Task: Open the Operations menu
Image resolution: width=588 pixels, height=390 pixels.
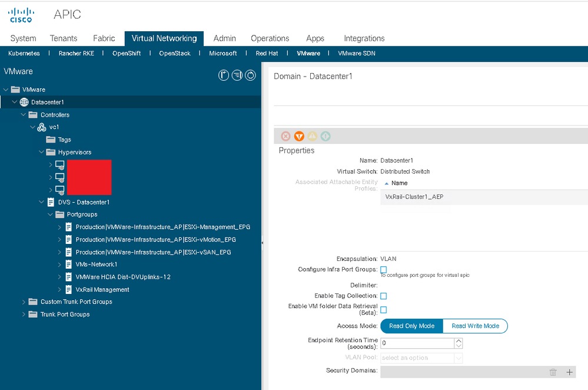Action: click(x=270, y=38)
